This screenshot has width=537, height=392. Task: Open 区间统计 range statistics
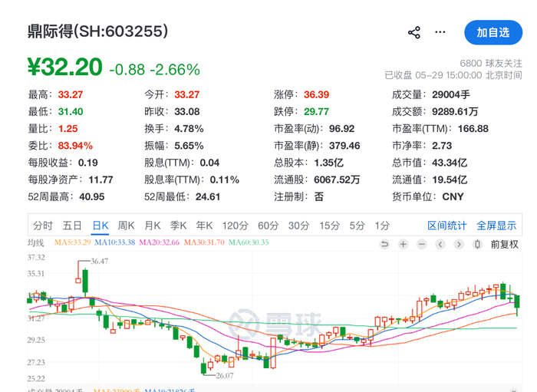[x=447, y=226]
